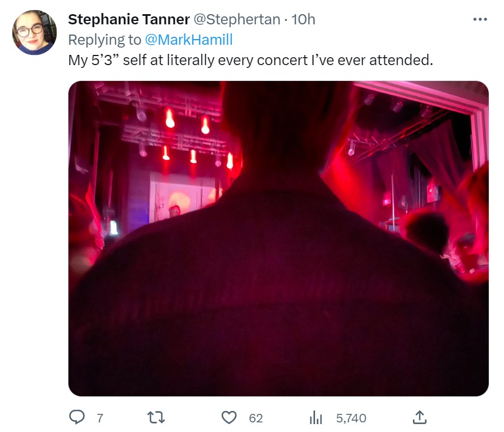
Task: Click the reply speech bubble icon
Action: (76, 418)
